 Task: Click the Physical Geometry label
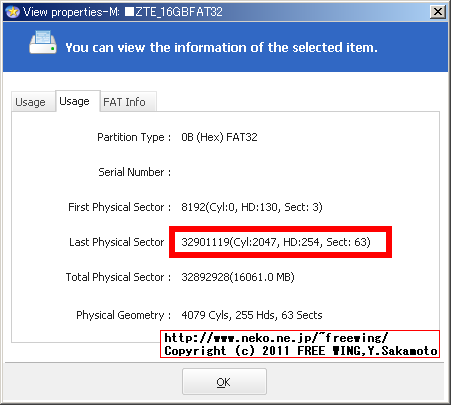(124, 315)
